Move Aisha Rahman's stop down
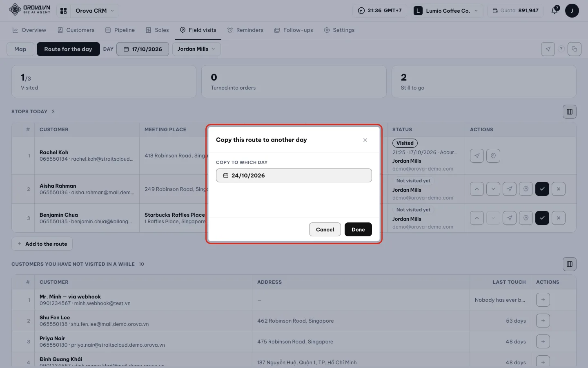 pos(493,189)
